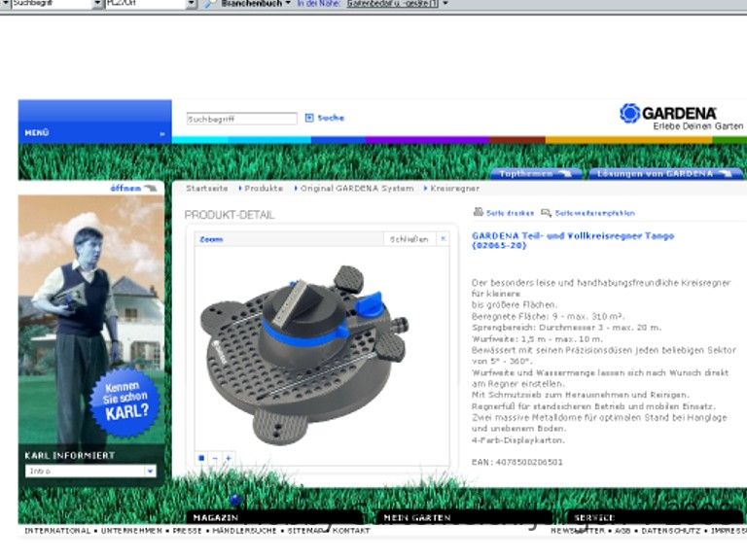Click UNTERNEHMEN footer link
This screenshot has width=747, height=560.
click(x=131, y=531)
